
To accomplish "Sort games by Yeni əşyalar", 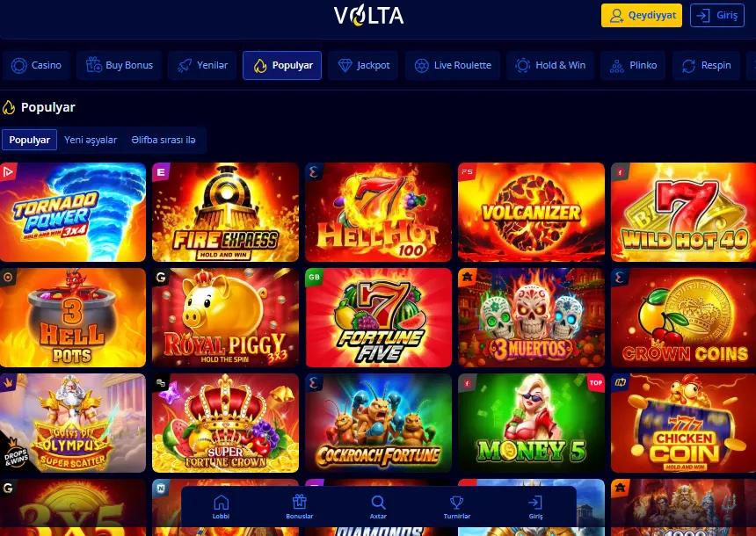I will [x=91, y=140].
